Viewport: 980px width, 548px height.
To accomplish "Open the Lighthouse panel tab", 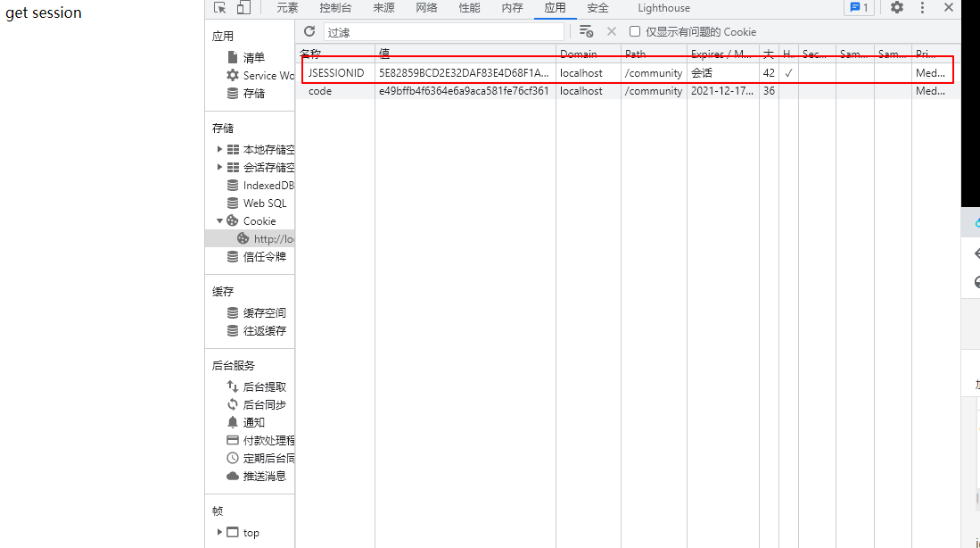I will coord(663,7).
